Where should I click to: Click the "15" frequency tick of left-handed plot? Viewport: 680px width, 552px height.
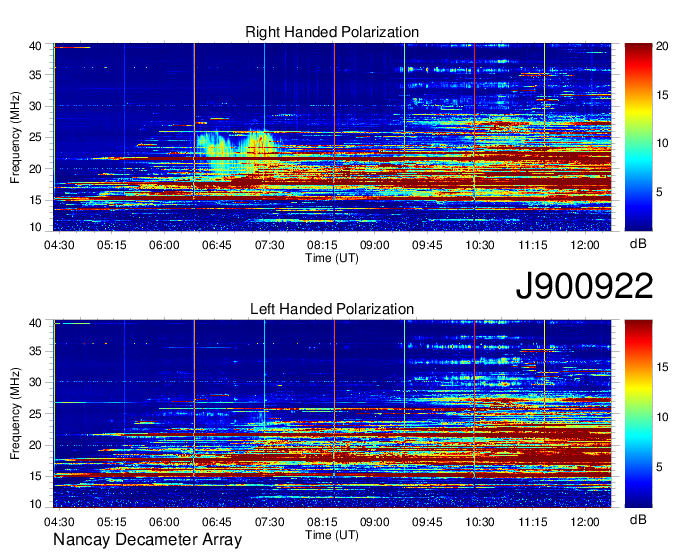tap(35, 476)
